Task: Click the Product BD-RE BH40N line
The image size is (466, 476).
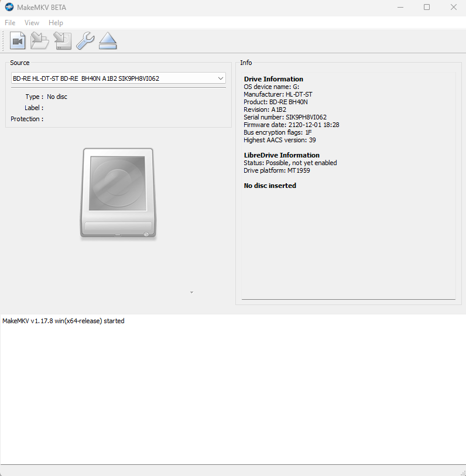Action: (275, 102)
